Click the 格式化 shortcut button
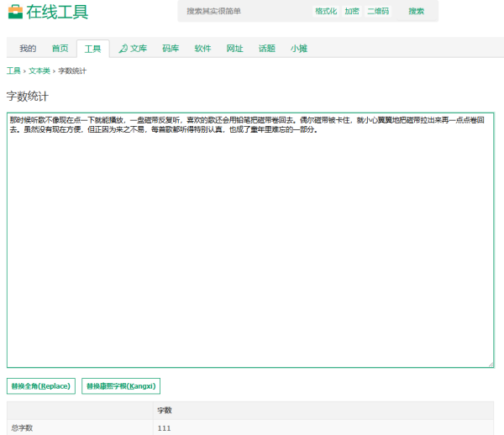The image size is (504, 435). pos(326,11)
